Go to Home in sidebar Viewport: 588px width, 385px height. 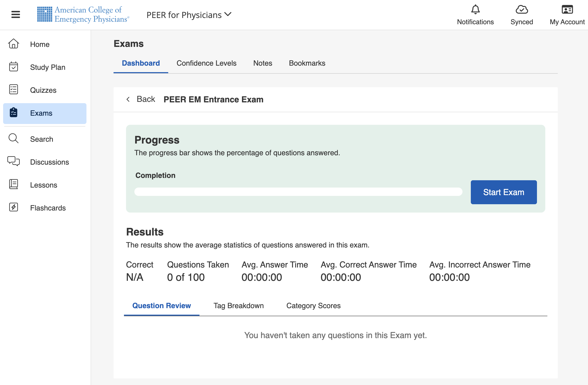coord(45,44)
